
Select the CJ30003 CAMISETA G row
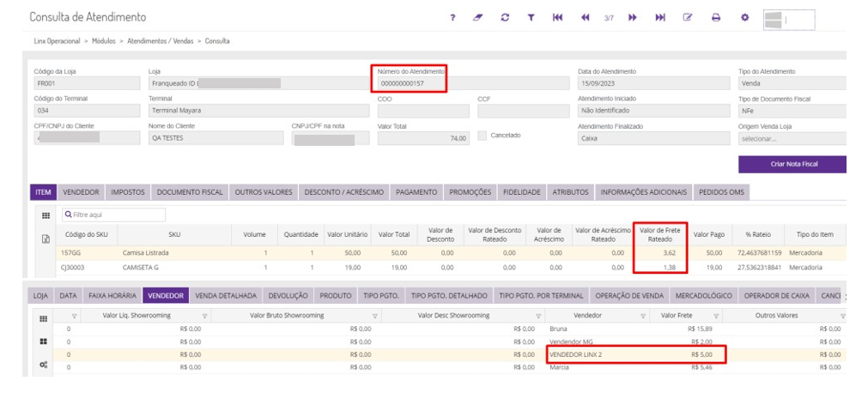[x=451, y=268]
